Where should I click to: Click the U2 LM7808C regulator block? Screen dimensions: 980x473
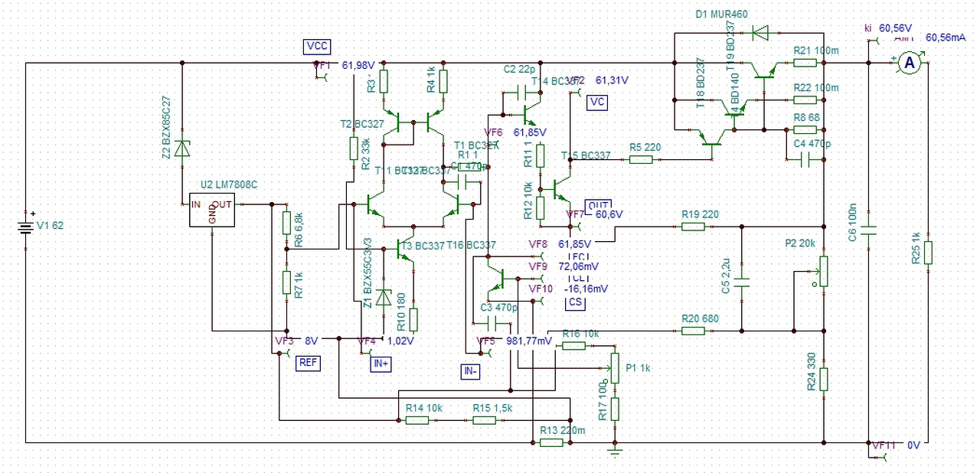[x=211, y=209]
